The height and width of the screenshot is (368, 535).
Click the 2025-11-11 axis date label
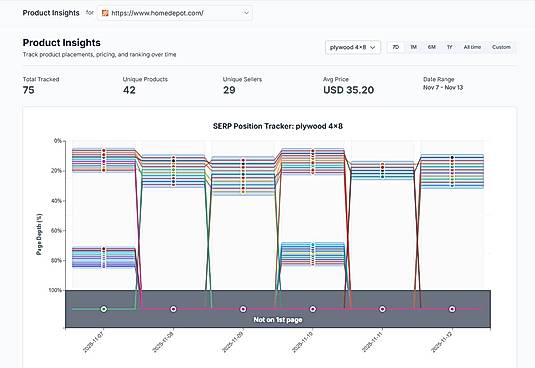pos(372,342)
